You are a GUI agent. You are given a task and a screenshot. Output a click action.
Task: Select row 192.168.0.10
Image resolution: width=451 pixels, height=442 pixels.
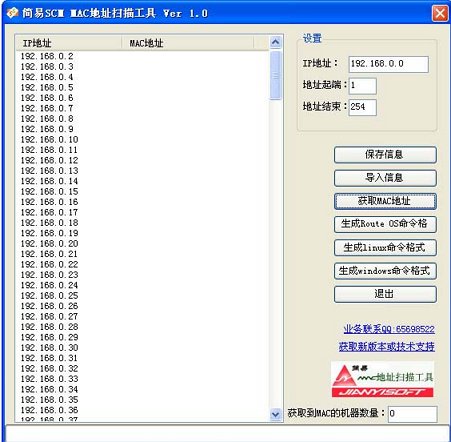click(142, 140)
